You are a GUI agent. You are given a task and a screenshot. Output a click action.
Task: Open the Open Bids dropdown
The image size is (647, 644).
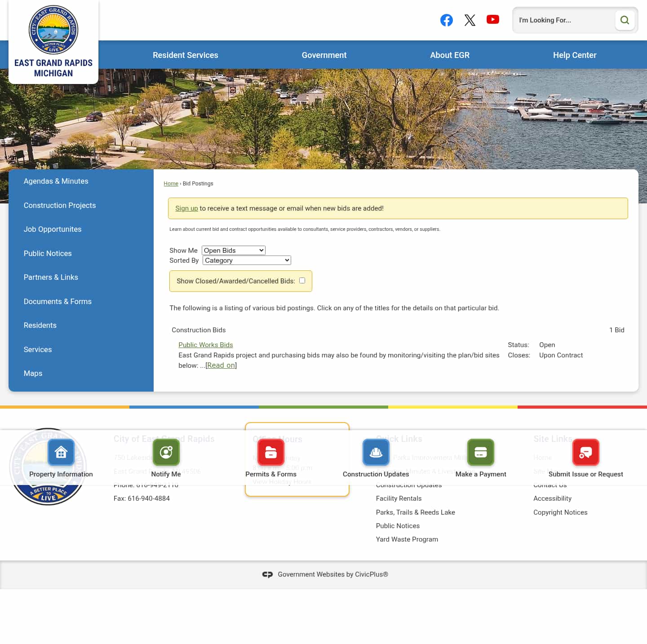(x=233, y=250)
